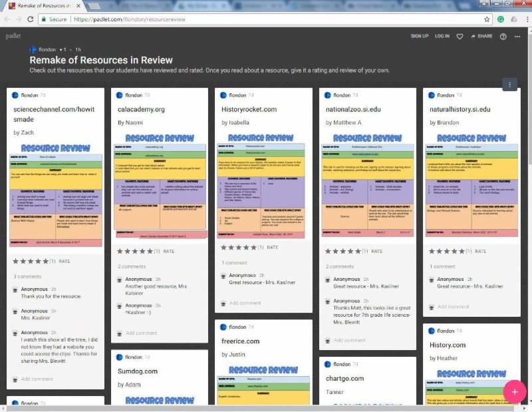Click the LOG IN link
This screenshot has height=412, width=532.
tap(442, 36)
